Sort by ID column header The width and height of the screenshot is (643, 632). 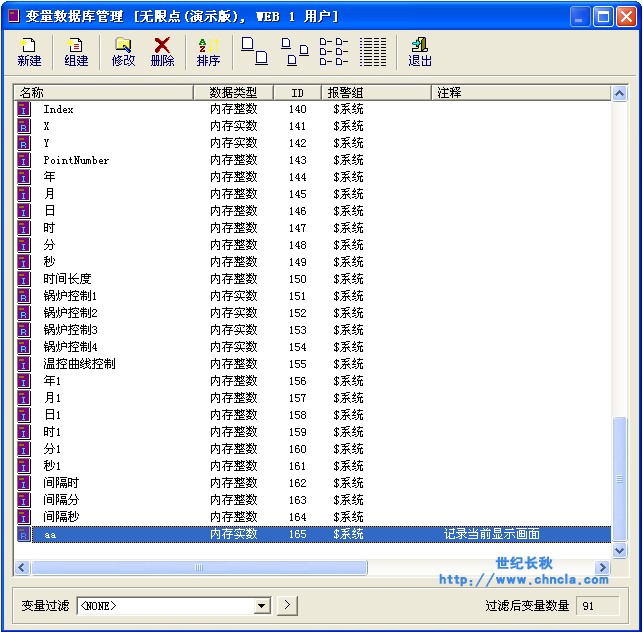[x=297, y=93]
